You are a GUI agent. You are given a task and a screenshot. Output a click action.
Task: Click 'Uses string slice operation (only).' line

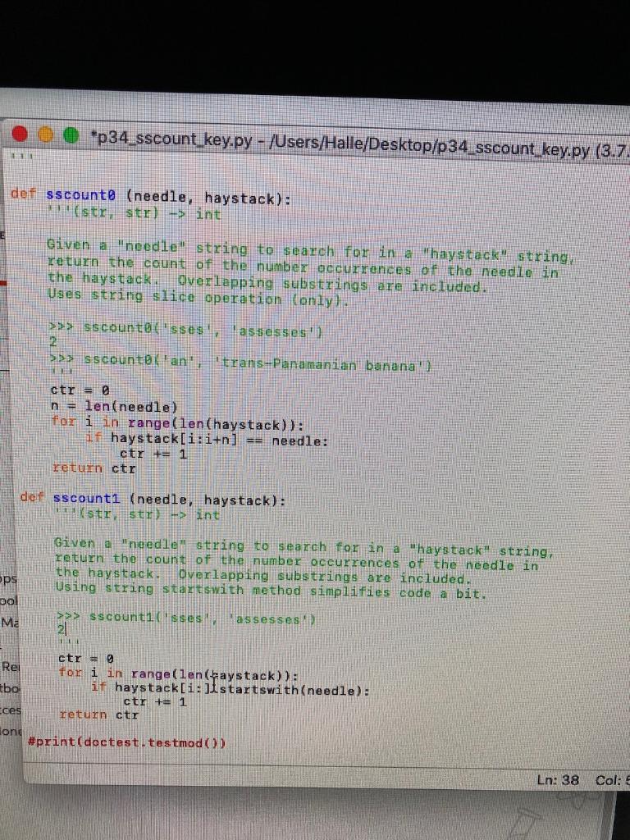199,297
